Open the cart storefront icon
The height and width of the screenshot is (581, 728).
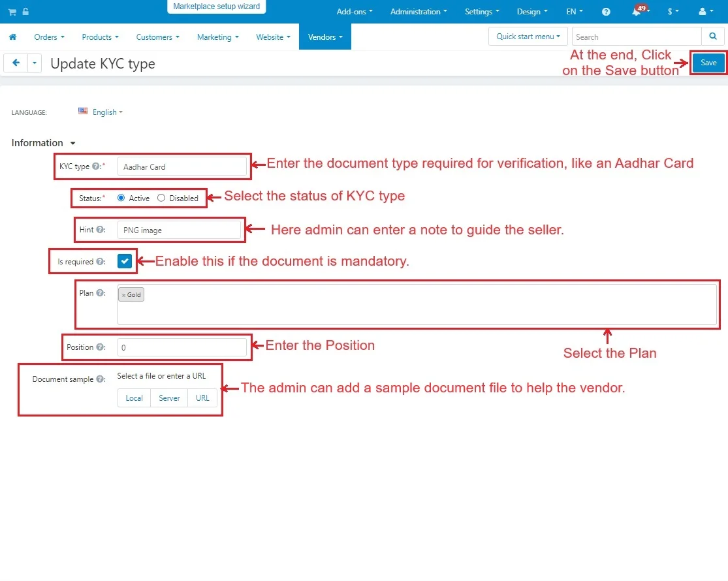(x=12, y=12)
